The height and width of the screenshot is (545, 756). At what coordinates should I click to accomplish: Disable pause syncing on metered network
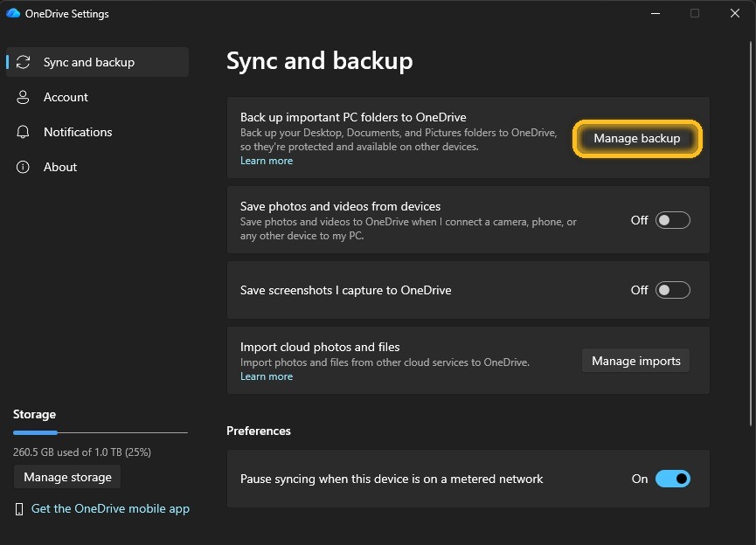673,479
